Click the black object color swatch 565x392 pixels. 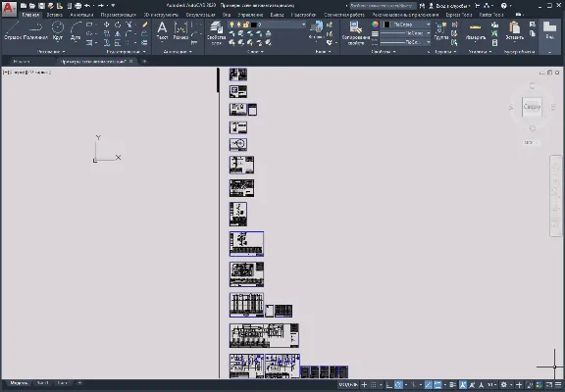point(386,24)
